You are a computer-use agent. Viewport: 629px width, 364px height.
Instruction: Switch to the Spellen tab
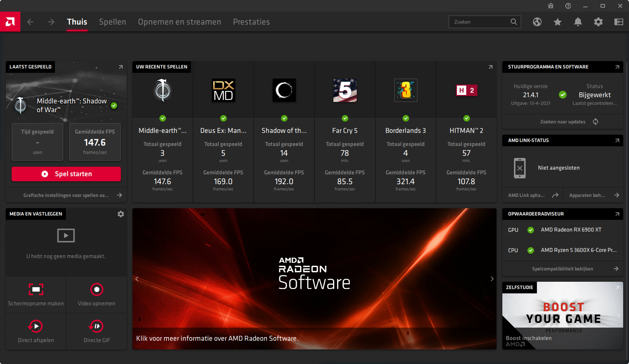112,22
